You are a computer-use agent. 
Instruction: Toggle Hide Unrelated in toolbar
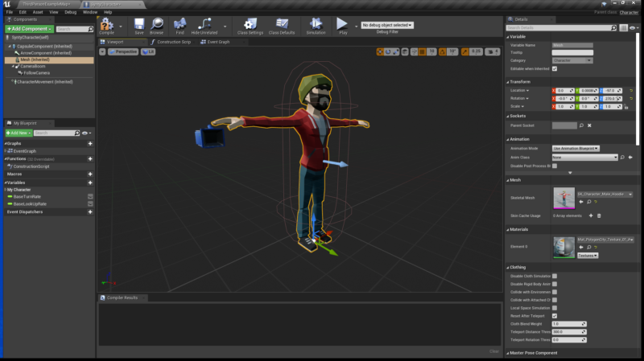204,26
